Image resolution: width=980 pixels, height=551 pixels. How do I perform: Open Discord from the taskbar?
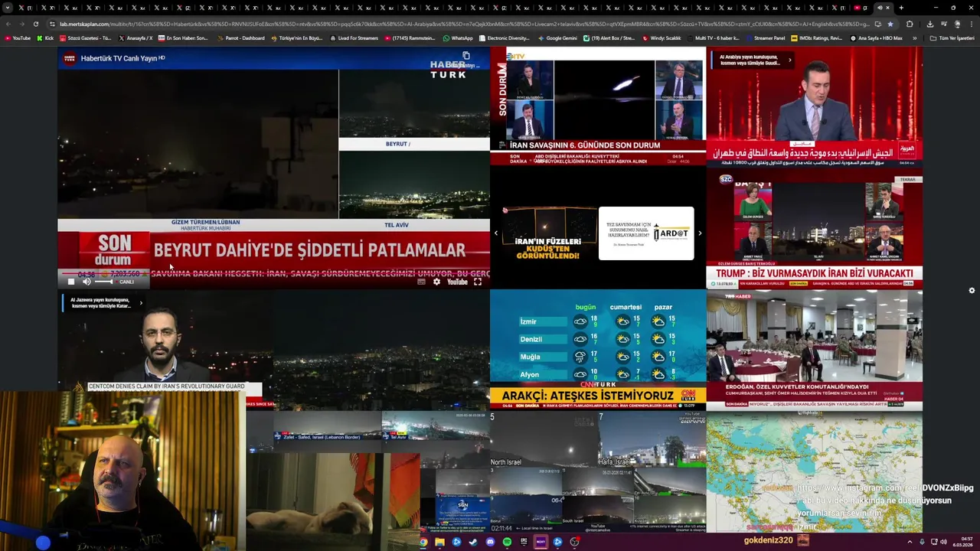pos(490,542)
